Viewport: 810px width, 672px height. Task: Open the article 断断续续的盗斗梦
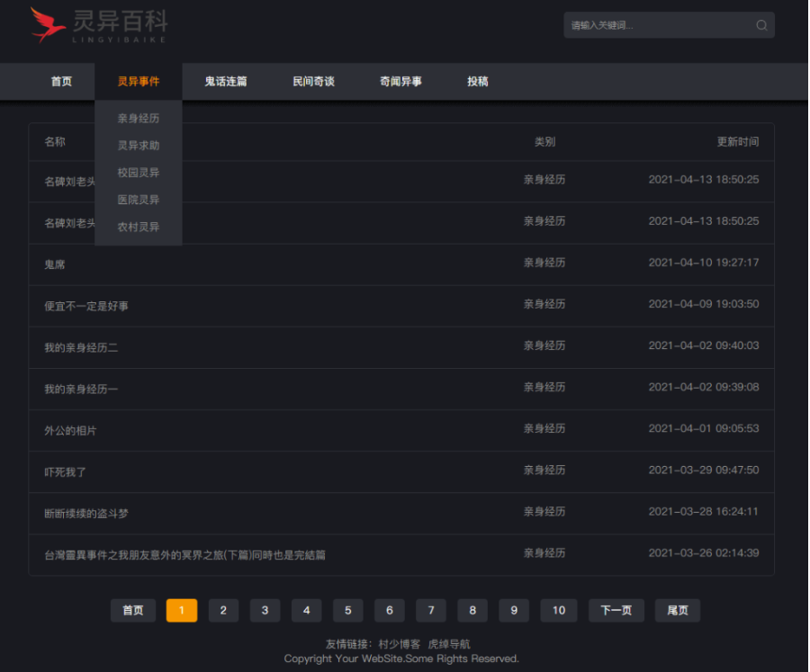(x=86, y=514)
